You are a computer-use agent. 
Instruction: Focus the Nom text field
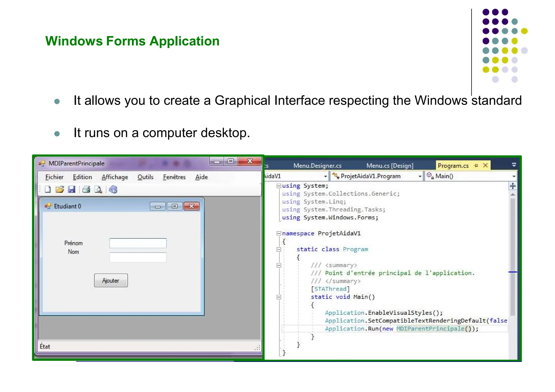[x=138, y=257]
